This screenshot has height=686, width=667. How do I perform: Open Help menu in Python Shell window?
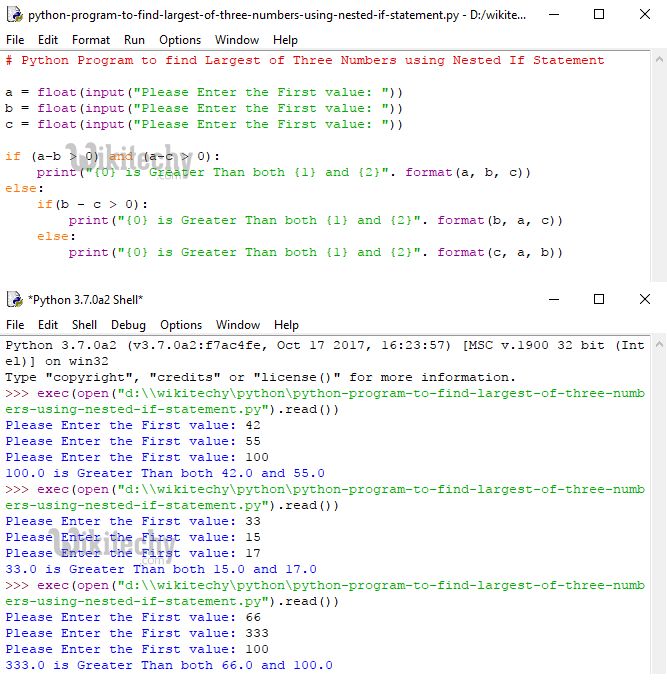click(x=286, y=325)
